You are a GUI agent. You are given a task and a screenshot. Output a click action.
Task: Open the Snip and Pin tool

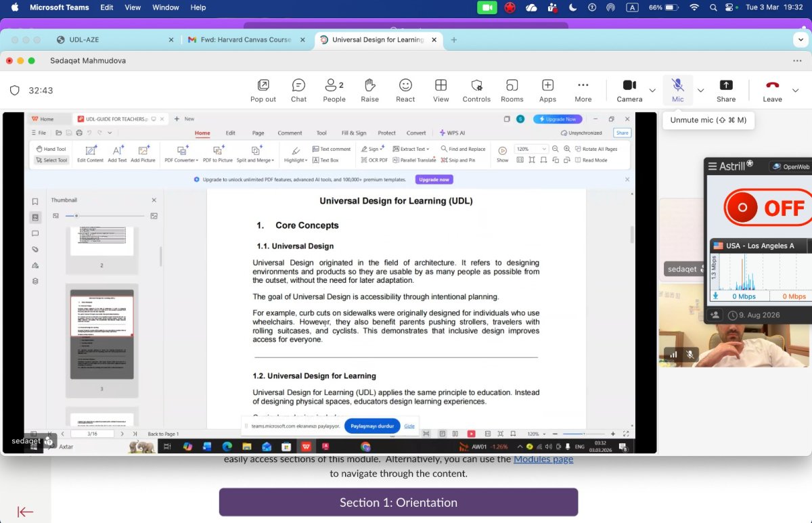point(458,160)
